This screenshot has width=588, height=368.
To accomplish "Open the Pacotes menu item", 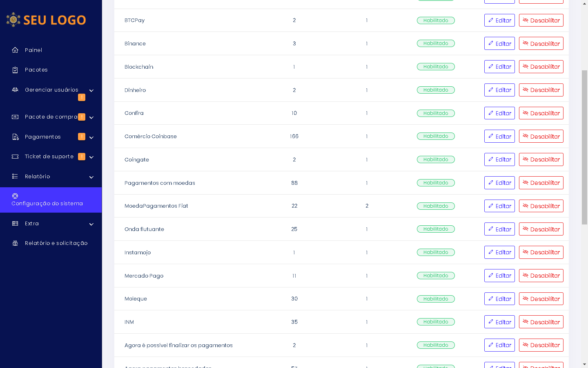I will 36,70.
